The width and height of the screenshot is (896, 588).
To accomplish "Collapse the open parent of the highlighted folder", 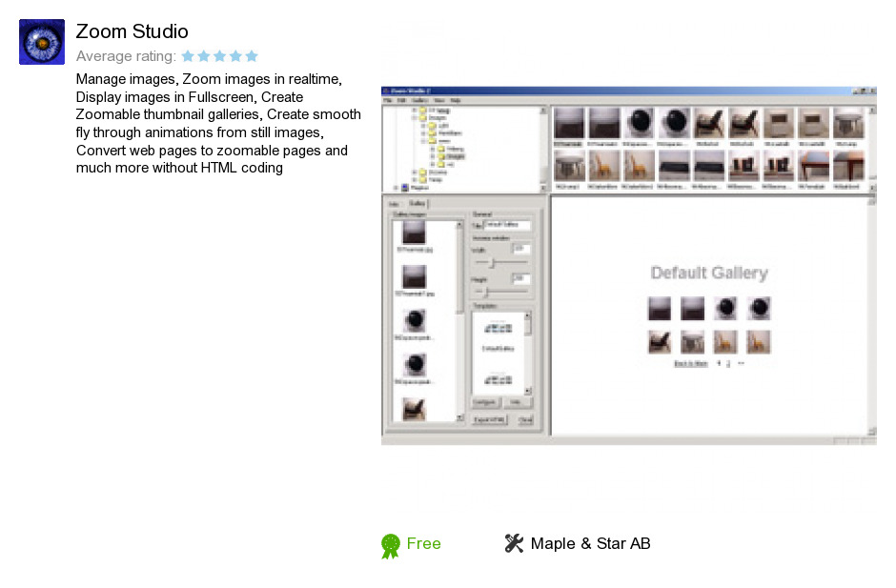I will [423, 141].
